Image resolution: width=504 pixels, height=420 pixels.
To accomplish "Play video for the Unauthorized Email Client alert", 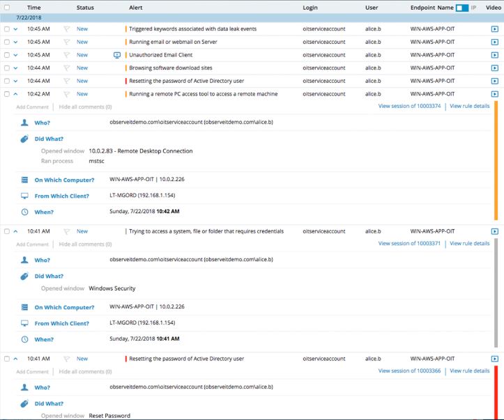I will pyautogui.click(x=494, y=55).
